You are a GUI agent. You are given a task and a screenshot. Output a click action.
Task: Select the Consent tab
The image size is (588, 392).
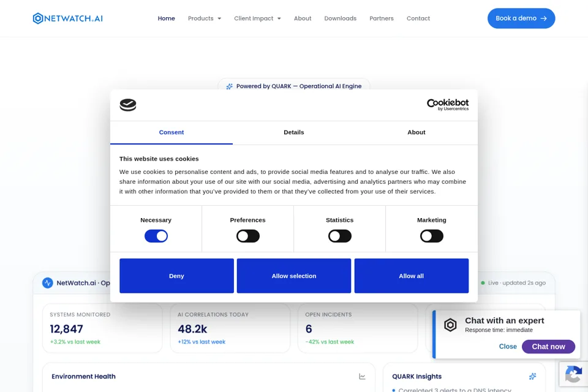171,132
